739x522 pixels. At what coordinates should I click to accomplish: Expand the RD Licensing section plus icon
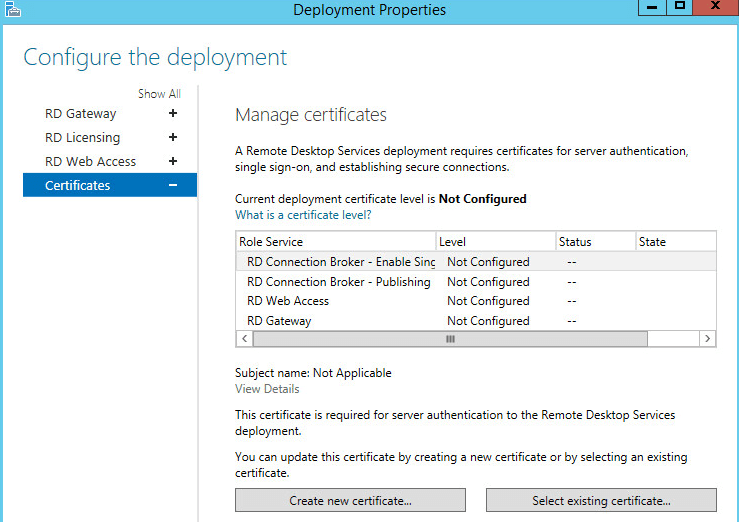(x=173, y=137)
